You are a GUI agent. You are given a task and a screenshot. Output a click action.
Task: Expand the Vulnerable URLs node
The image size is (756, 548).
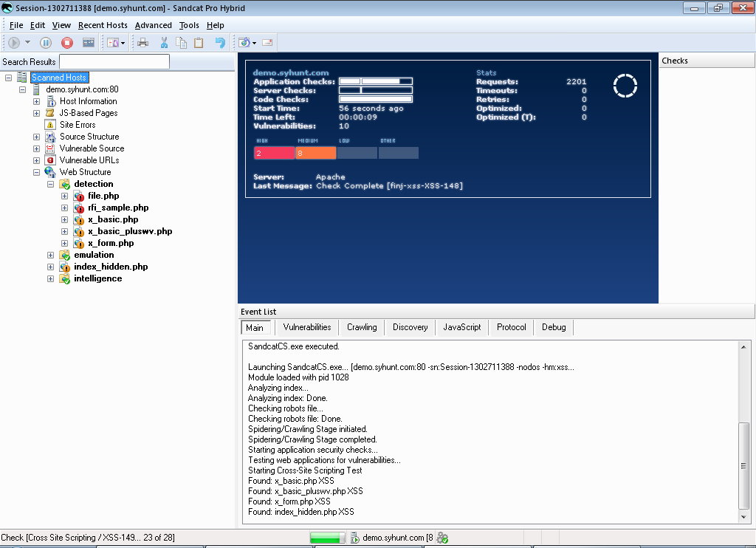point(36,160)
